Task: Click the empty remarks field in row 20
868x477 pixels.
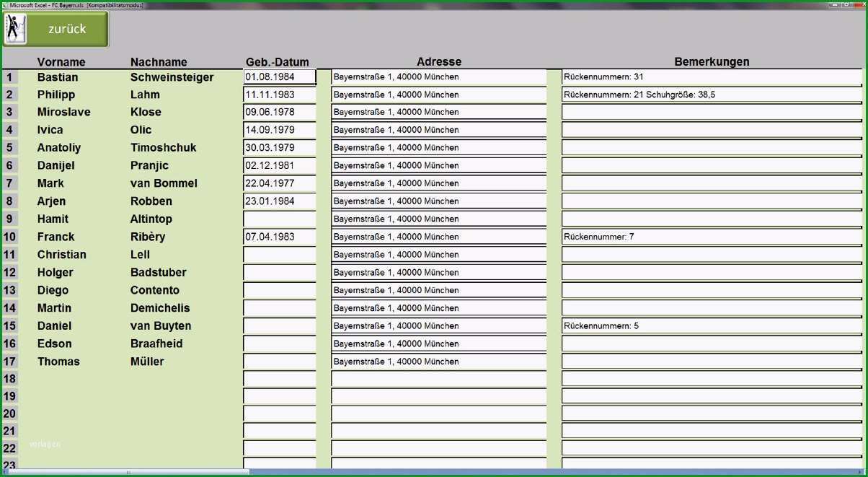Action: point(712,414)
